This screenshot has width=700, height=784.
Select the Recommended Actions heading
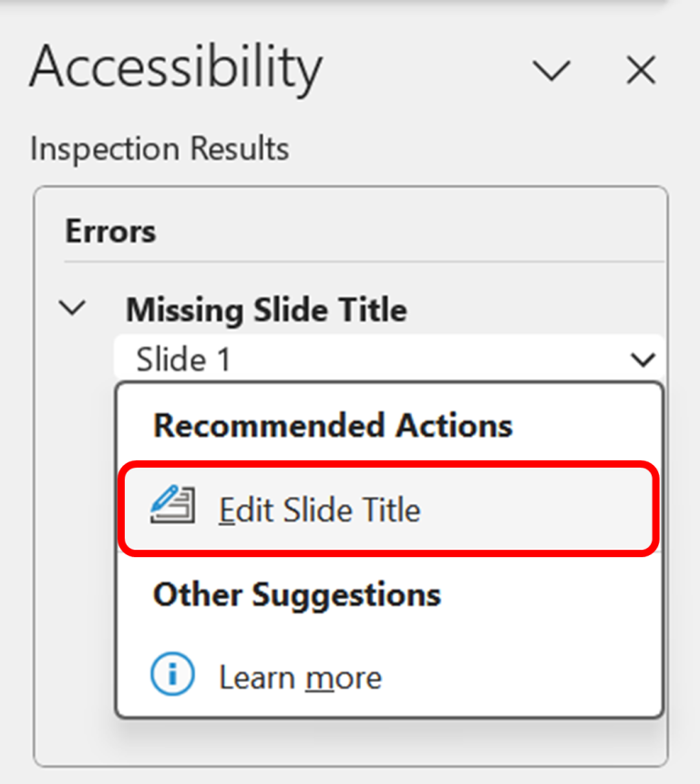point(334,425)
